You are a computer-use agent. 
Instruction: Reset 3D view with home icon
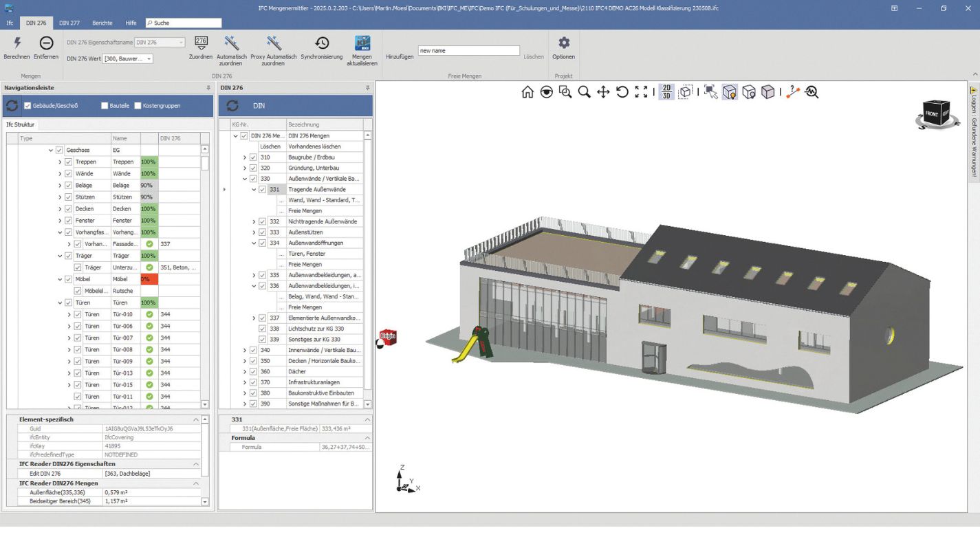pos(527,92)
